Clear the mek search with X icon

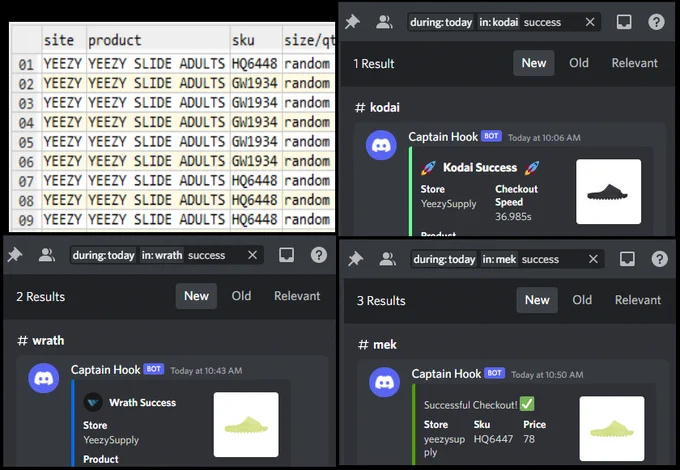click(x=593, y=259)
